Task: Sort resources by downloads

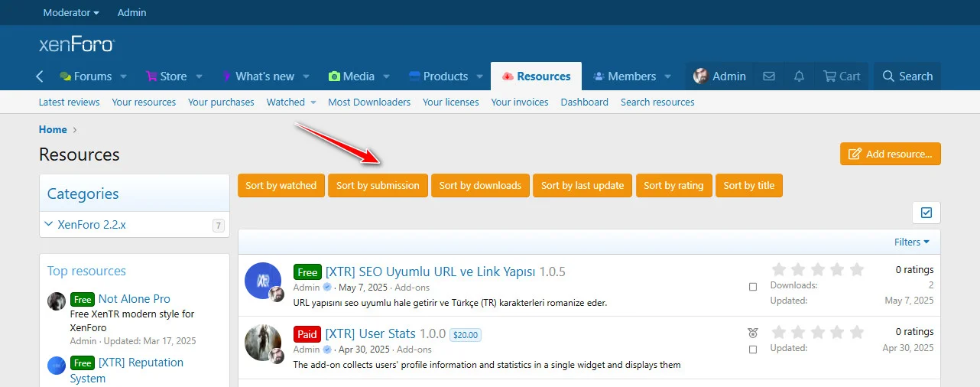Action: coord(480,185)
